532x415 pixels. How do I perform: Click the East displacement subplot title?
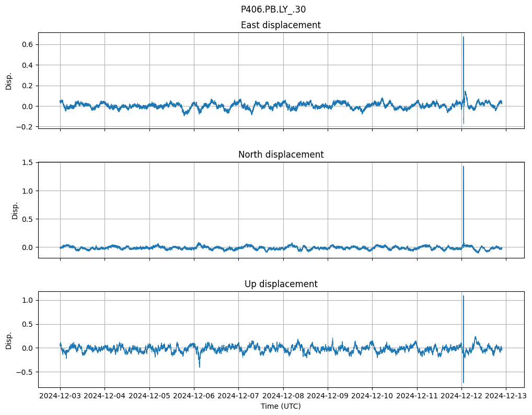click(281, 25)
